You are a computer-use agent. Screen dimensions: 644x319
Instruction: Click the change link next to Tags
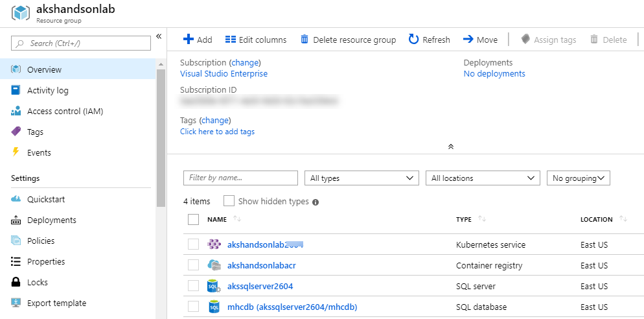(215, 121)
